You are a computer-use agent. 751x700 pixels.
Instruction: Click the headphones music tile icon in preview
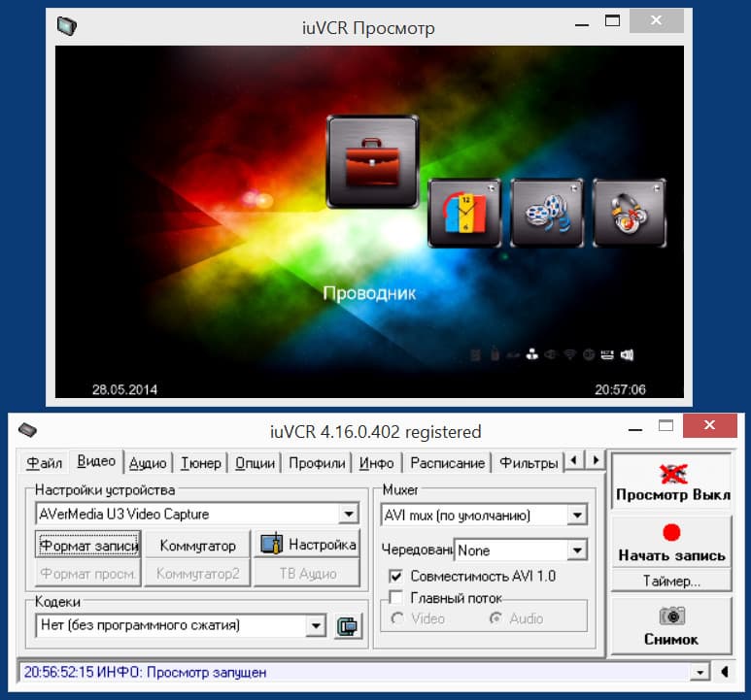click(630, 213)
